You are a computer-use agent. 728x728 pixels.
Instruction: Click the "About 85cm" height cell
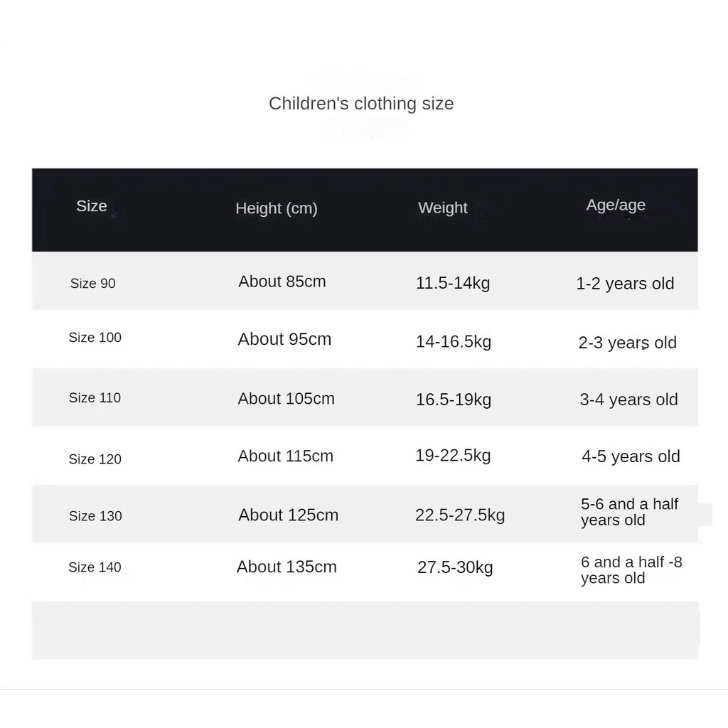(x=282, y=282)
